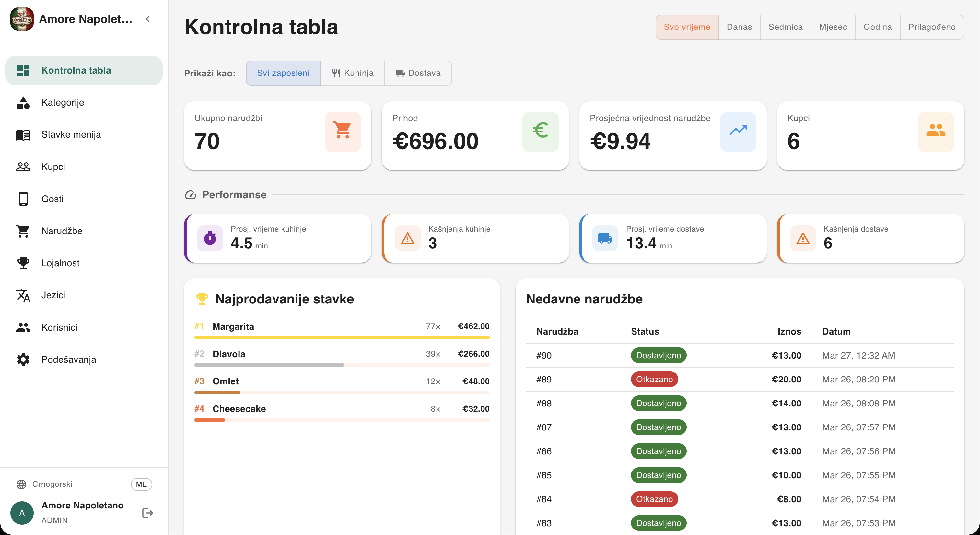
Task: Open order #90 in Nedavne narudžbe
Action: click(x=544, y=355)
